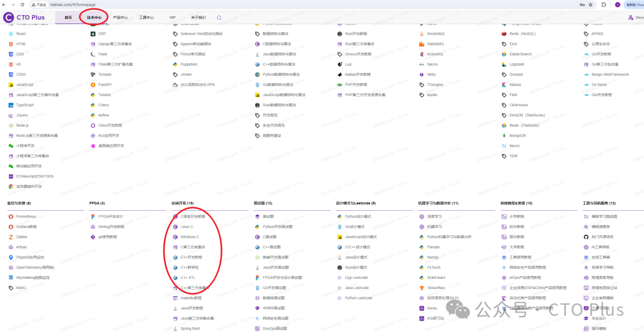Viewport: 644px width, 335px height.
Task: Open the C++ STL link
Action: point(188,278)
